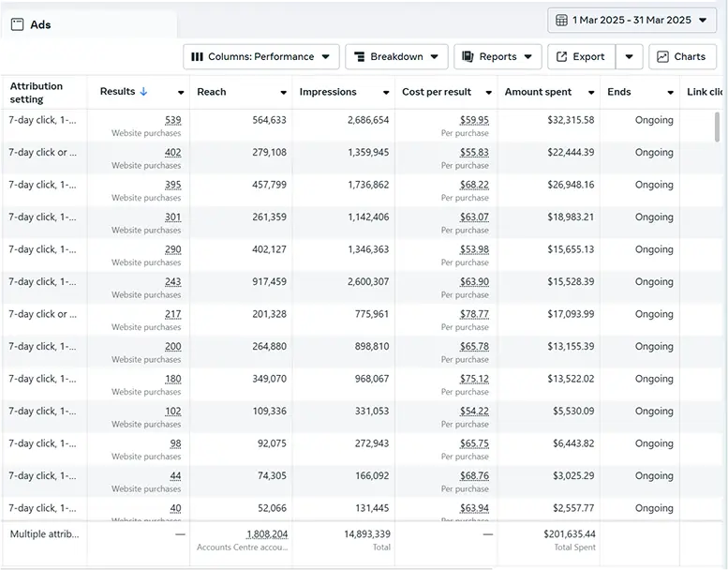Open the Reach column header dropdown arrow
Screen dimensions: 728x570
click(283, 93)
